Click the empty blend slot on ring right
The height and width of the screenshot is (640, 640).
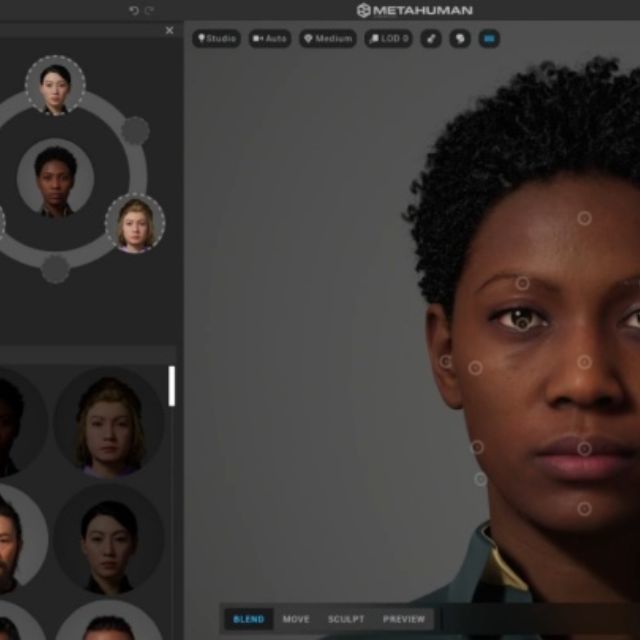pos(135,130)
